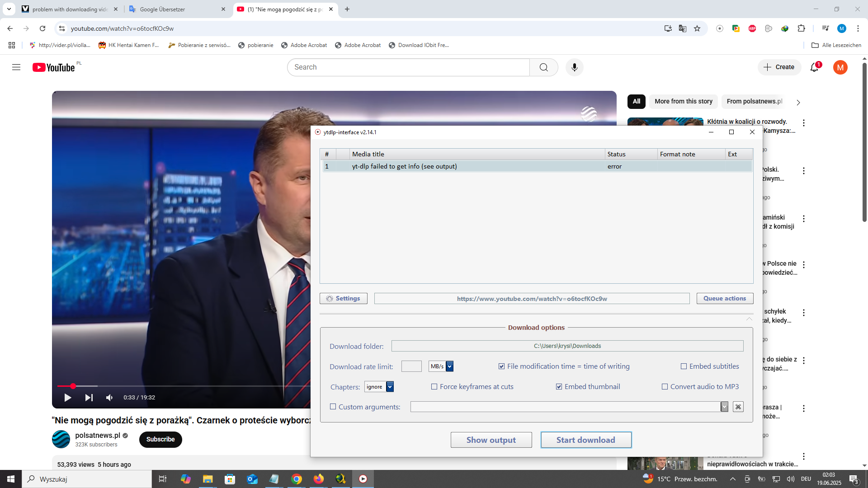Open the YouTube hamburger guide menu
This screenshot has width=868, height=488.
pos(16,67)
